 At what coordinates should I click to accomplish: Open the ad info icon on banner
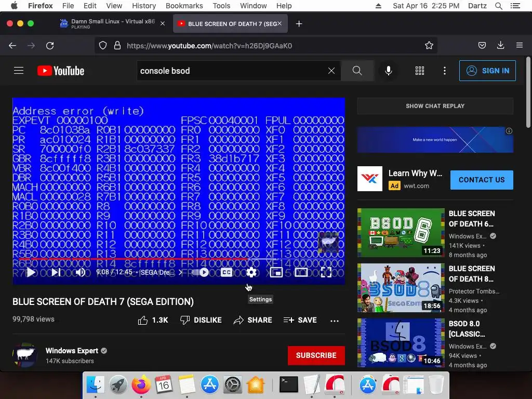point(509,131)
